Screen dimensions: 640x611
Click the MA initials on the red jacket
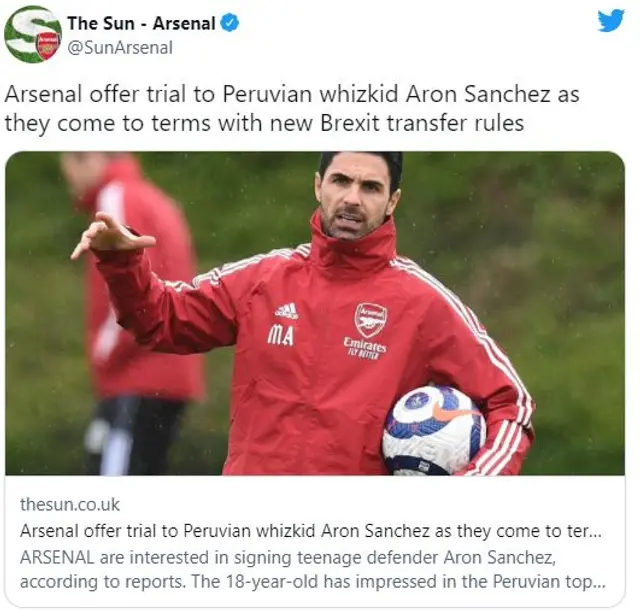(280, 336)
